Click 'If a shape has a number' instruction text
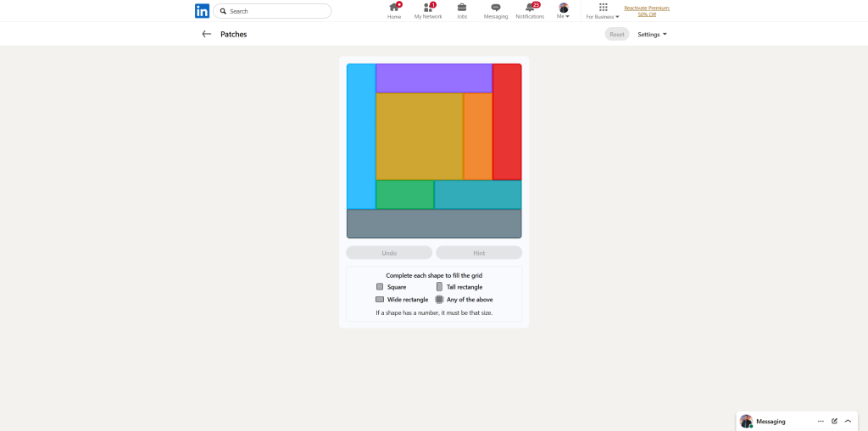 point(434,312)
